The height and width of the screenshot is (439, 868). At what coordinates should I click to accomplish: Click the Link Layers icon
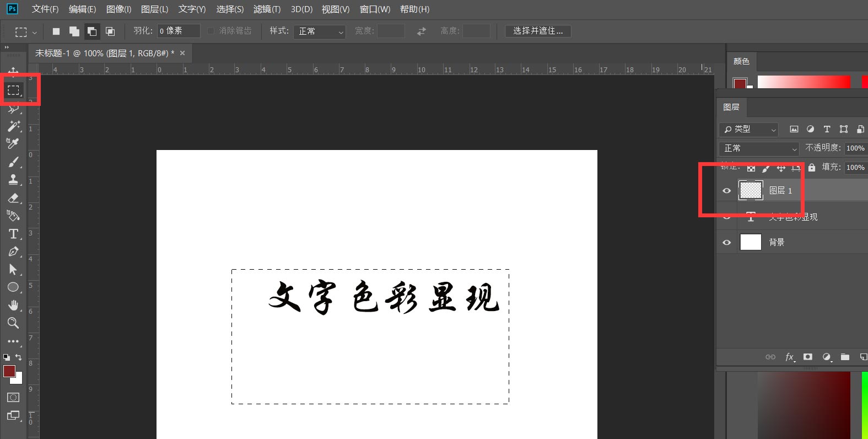770,357
